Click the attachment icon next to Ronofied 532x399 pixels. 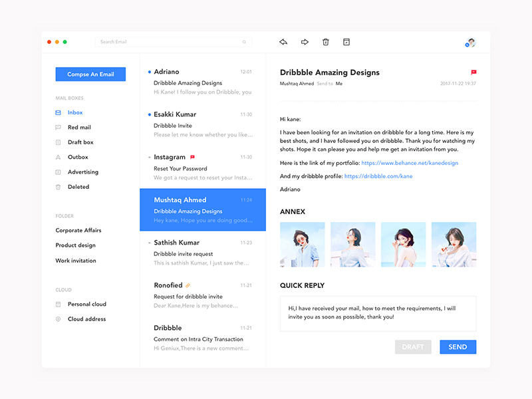188,285
